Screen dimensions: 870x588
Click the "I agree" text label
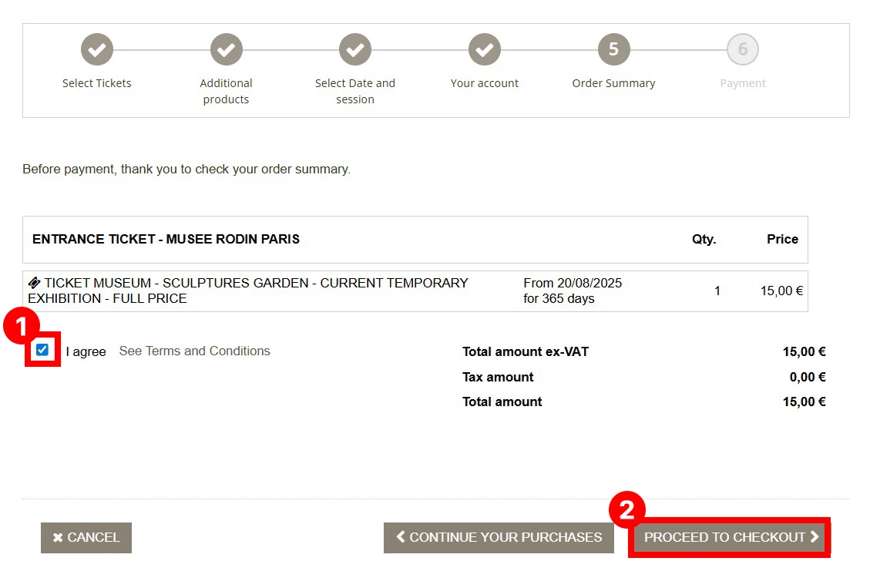[x=86, y=351]
